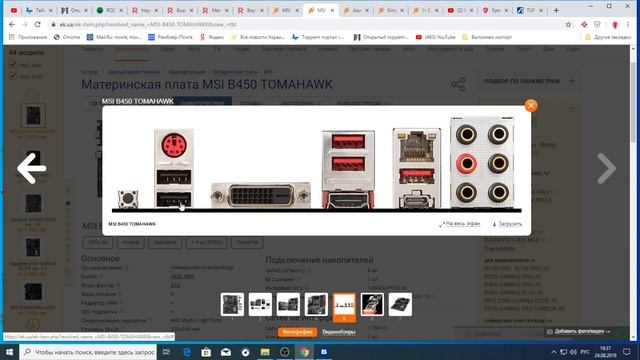Open Приложения apps bookmark
This screenshot has width=640, height=360.
(x=28, y=37)
